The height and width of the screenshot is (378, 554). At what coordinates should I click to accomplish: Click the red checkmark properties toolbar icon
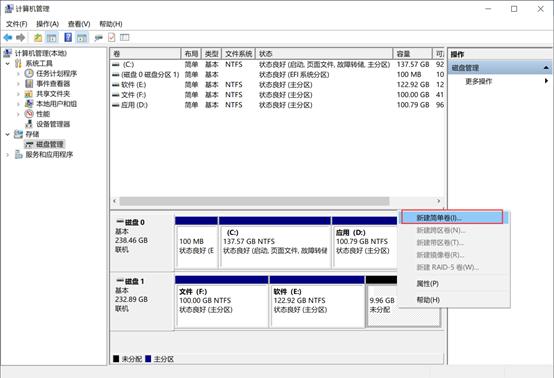[x=112, y=37]
